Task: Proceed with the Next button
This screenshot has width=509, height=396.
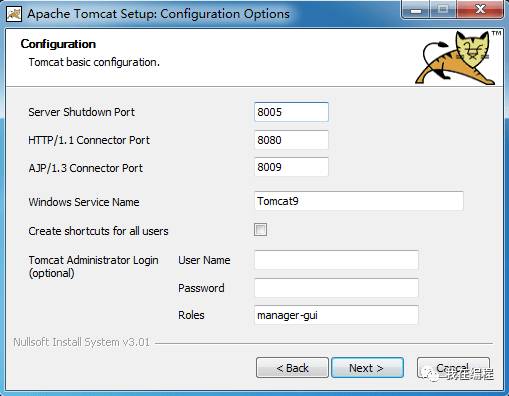Action: 367,368
